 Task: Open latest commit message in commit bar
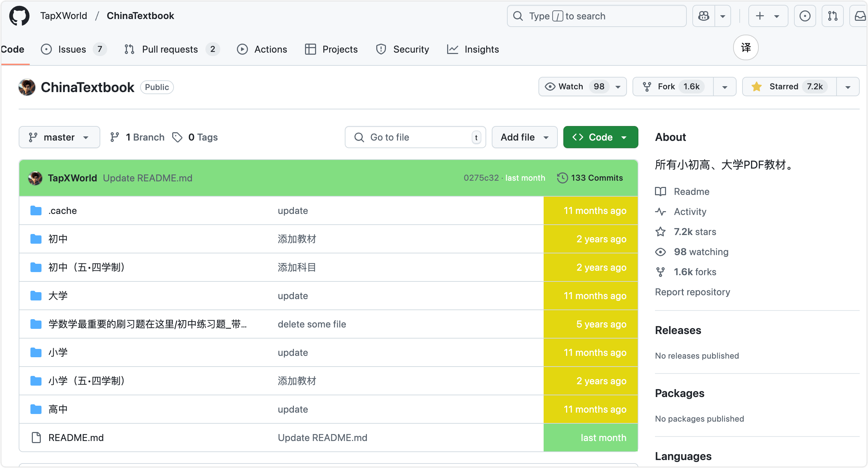(x=148, y=178)
